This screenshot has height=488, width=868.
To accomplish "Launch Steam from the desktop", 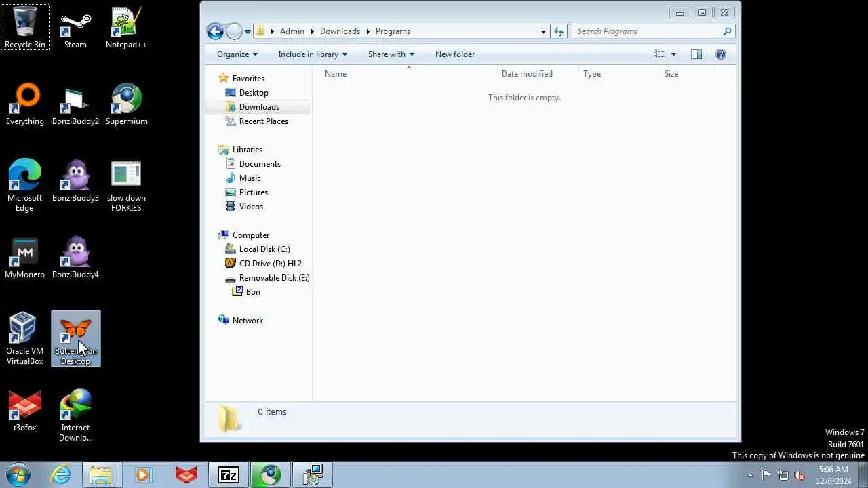I will coord(75,28).
